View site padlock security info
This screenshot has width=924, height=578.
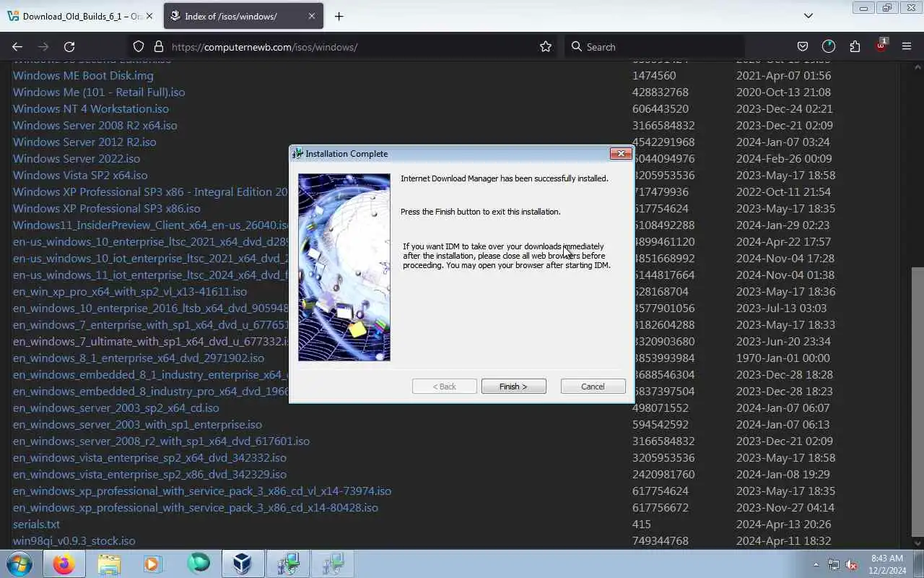coord(158,46)
